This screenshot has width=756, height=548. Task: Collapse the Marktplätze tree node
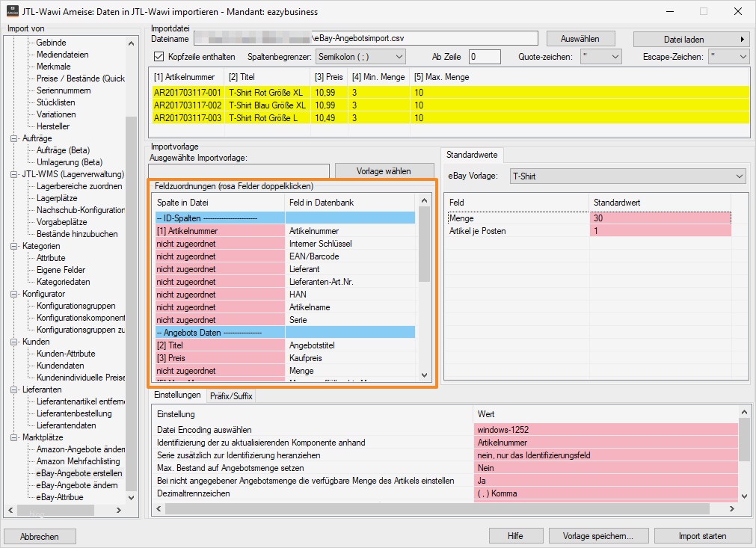point(15,437)
